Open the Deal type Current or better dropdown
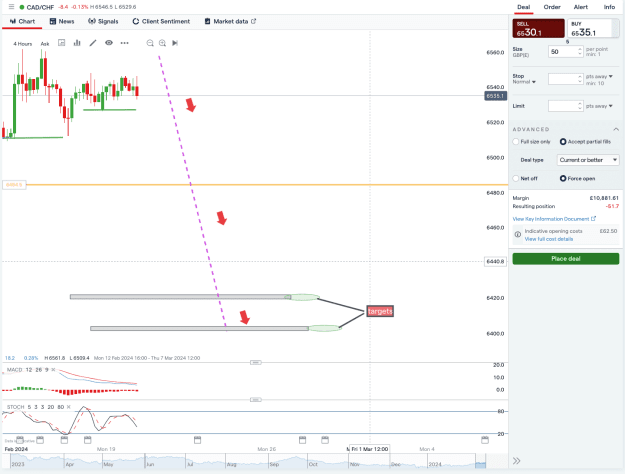Screen dimensions: 625x474 click(588, 160)
